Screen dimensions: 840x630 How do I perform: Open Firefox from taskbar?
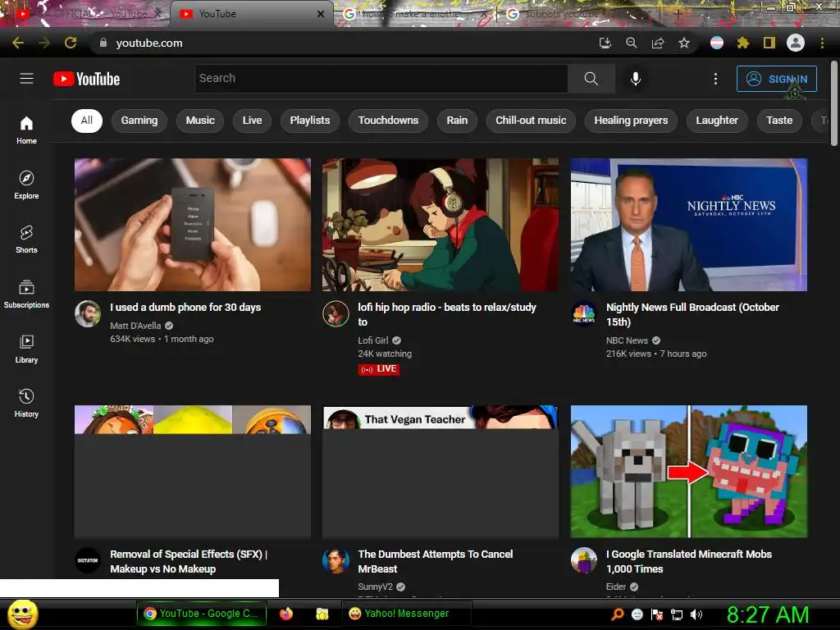click(286, 614)
